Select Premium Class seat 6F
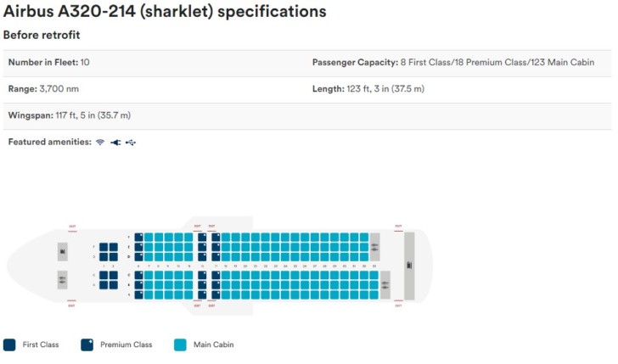Screen dimensions: 618x364 coord(138,238)
